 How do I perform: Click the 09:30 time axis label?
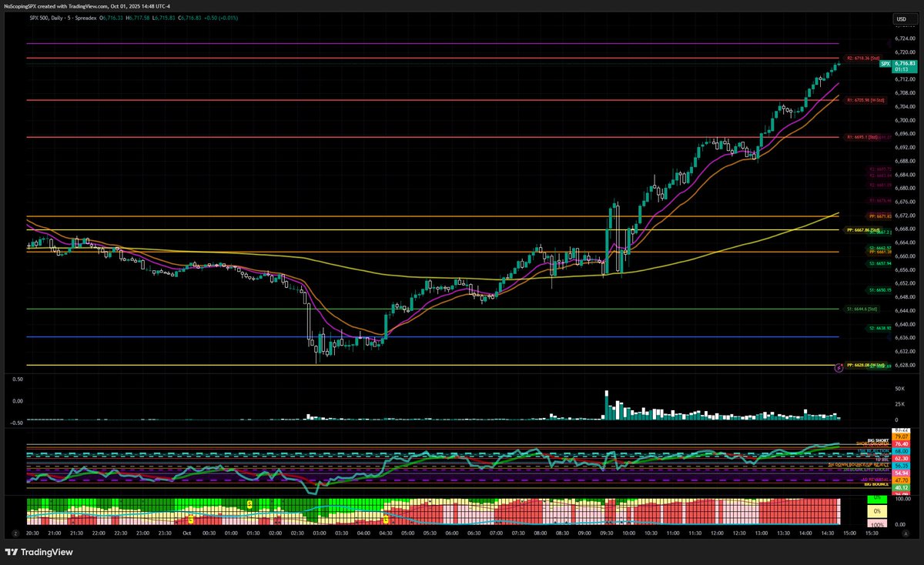coord(607,533)
